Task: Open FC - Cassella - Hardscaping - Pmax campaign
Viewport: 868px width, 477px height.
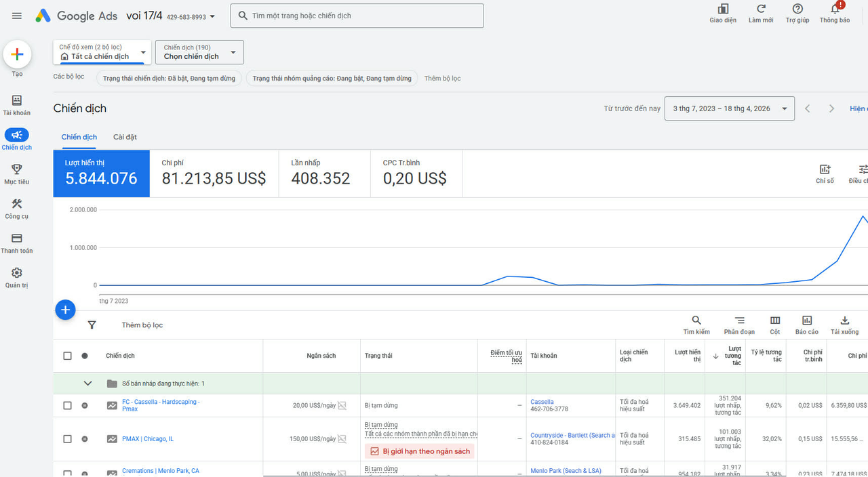Action: [x=161, y=405]
